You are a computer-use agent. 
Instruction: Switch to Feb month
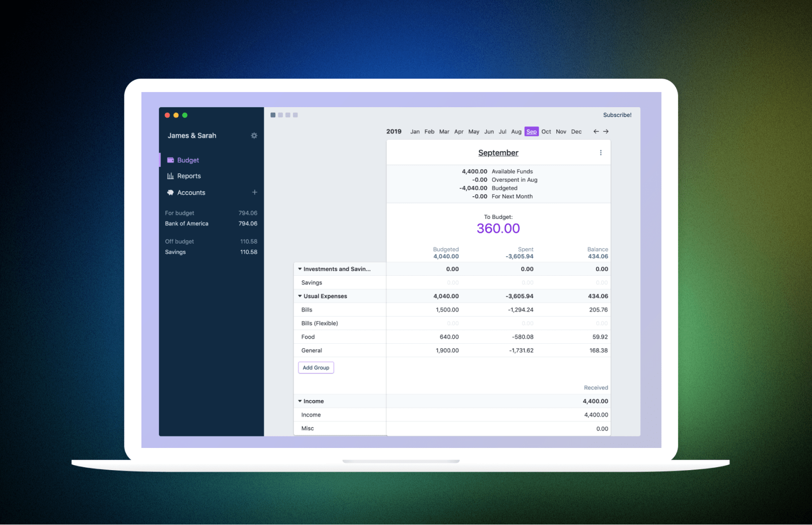tap(429, 132)
